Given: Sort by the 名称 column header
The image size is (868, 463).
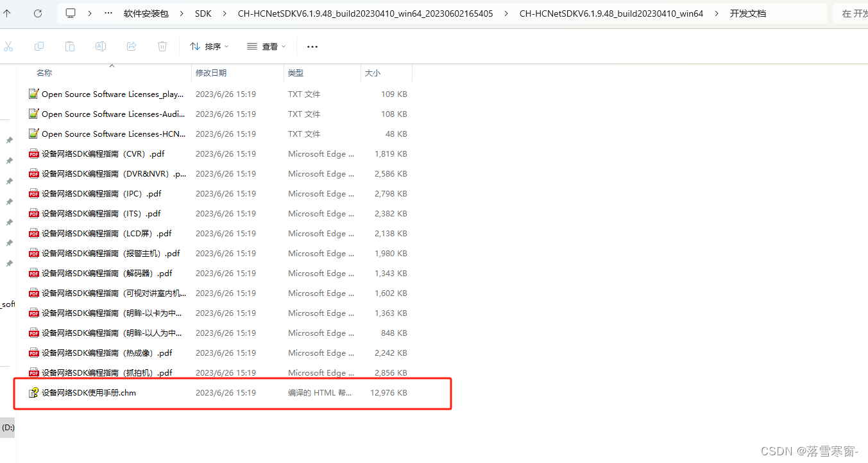Looking at the screenshot, I should (44, 73).
